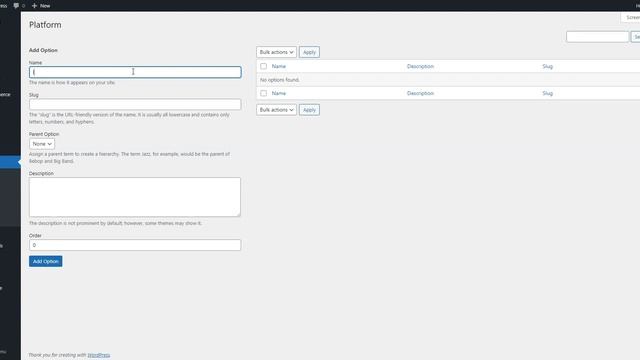Focus the Name input field

(x=135, y=72)
